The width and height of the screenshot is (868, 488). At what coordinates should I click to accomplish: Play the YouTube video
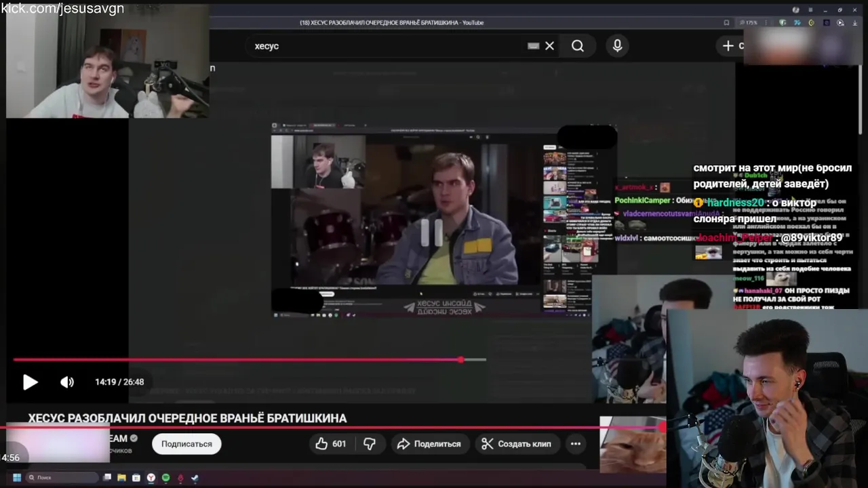pos(31,382)
